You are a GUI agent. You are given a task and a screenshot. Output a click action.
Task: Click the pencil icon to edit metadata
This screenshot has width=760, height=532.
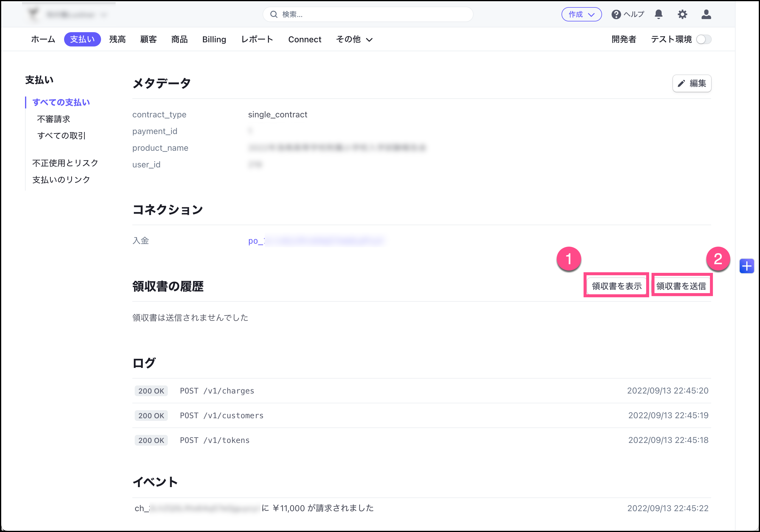tap(681, 83)
